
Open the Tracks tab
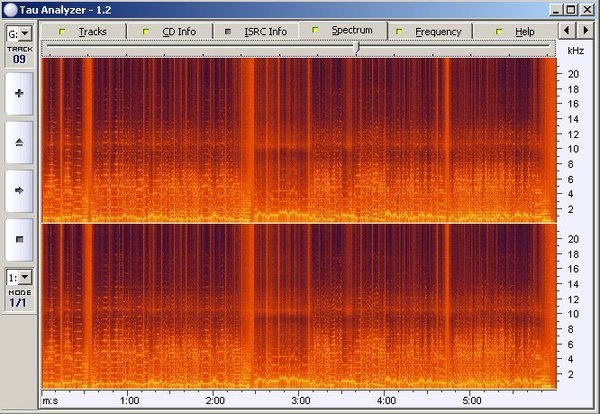[x=83, y=31]
